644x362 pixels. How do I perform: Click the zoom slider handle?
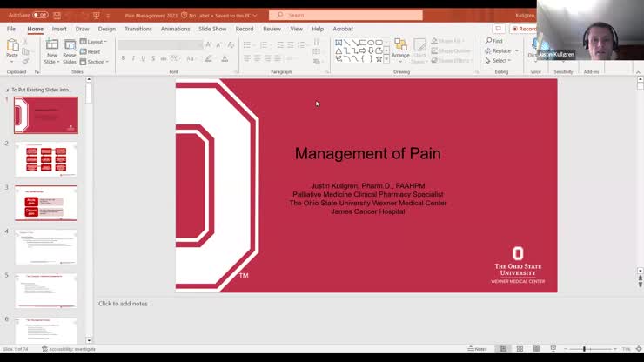[584, 349]
